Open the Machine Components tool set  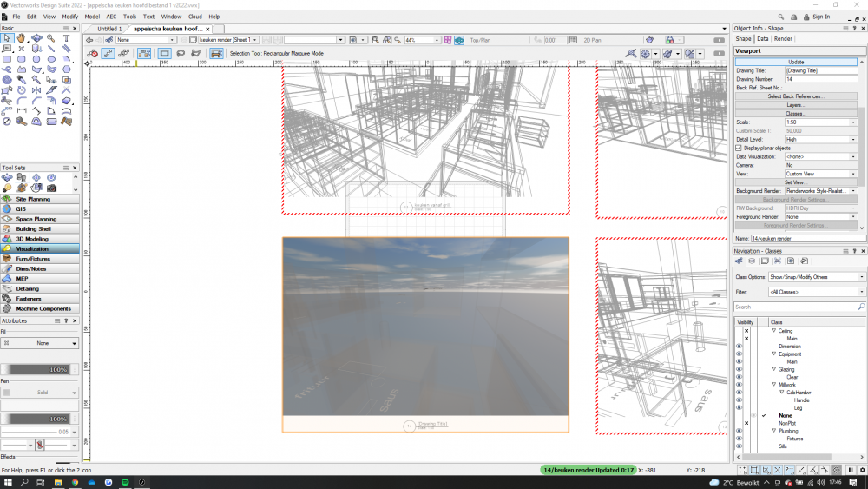pos(41,308)
